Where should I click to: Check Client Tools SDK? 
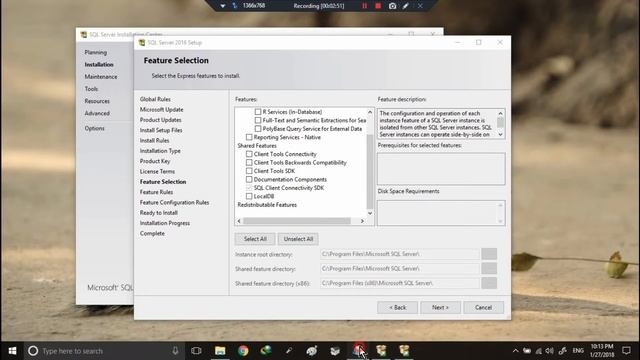coord(249,171)
